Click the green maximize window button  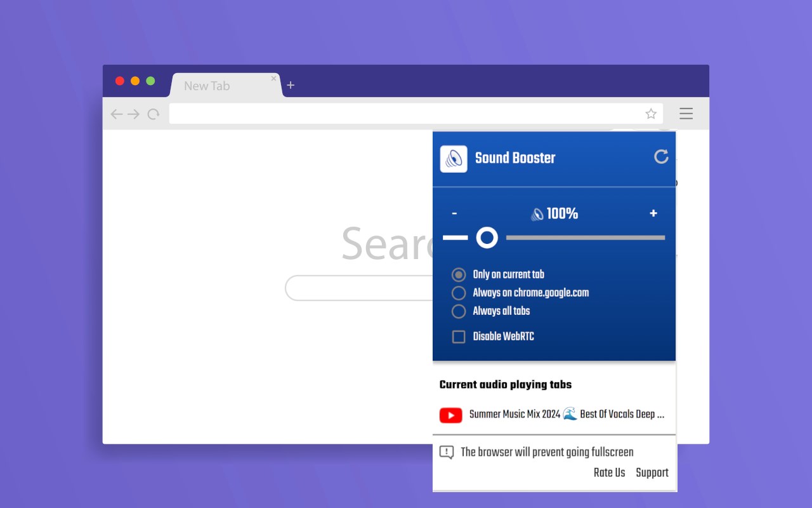[x=150, y=81]
